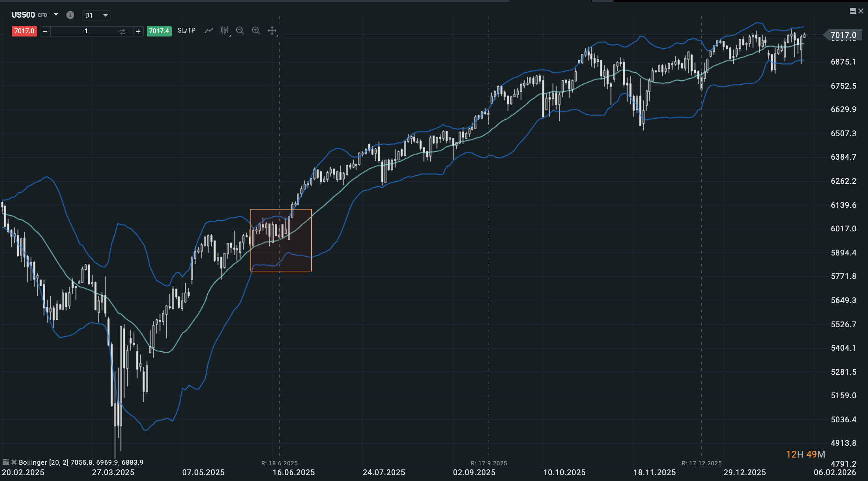Minimize the chart panel window
The height and width of the screenshot is (481, 868).
(x=852, y=11)
